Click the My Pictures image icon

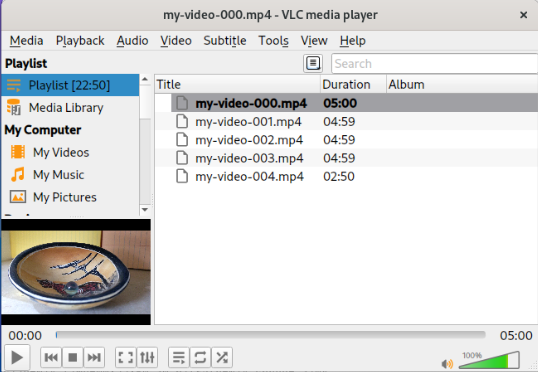(x=18, y=197)
